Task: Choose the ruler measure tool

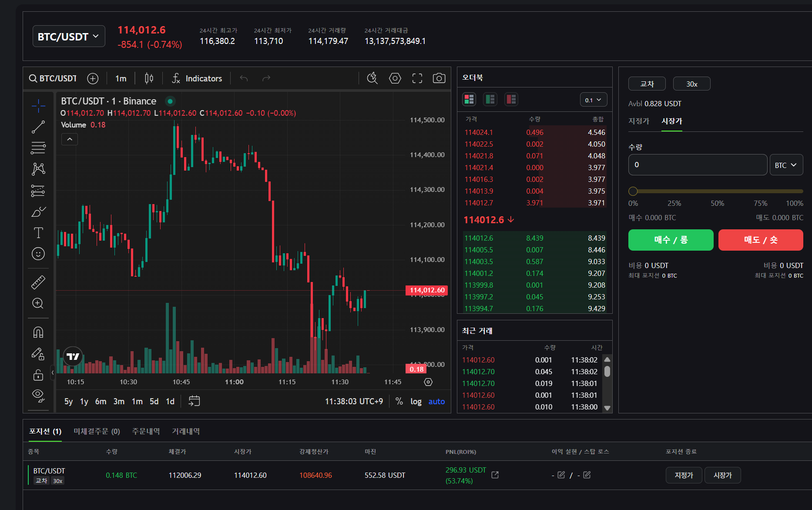Action: (x=38, y=282)
